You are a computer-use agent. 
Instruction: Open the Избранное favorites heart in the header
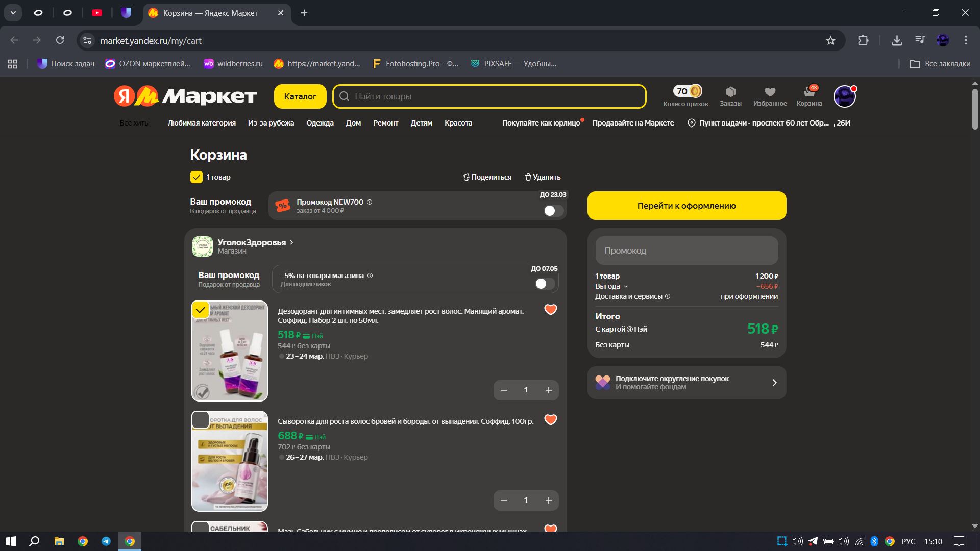coord(770,92)
